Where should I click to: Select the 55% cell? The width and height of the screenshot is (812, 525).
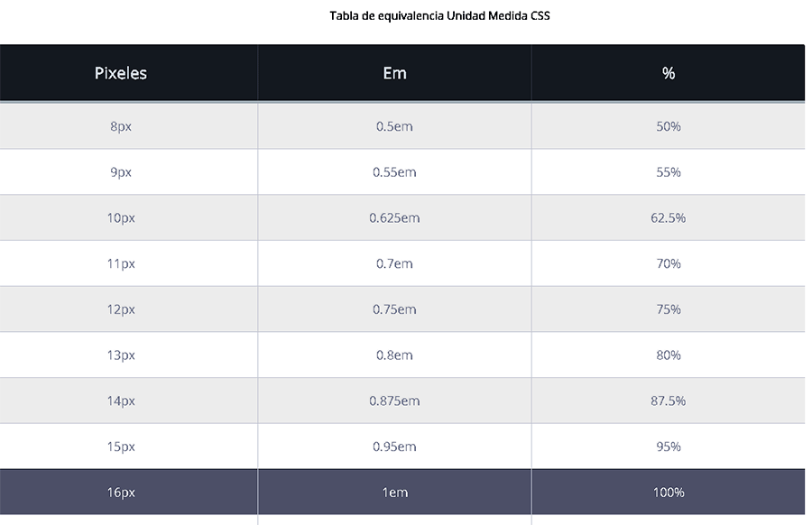pyautogui.click(x=669, y=172)
